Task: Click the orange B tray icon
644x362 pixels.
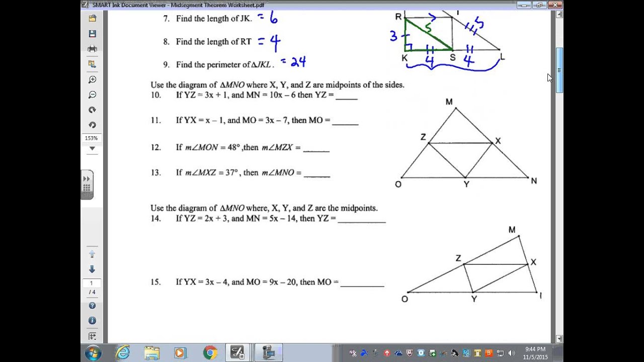Action: (x=489, y=353)
